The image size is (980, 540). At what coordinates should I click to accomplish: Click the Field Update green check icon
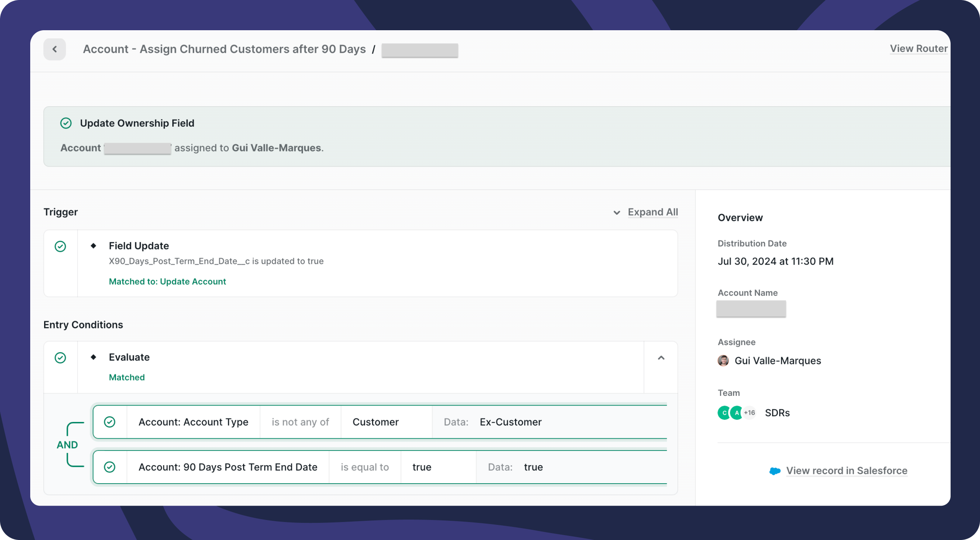60,246
